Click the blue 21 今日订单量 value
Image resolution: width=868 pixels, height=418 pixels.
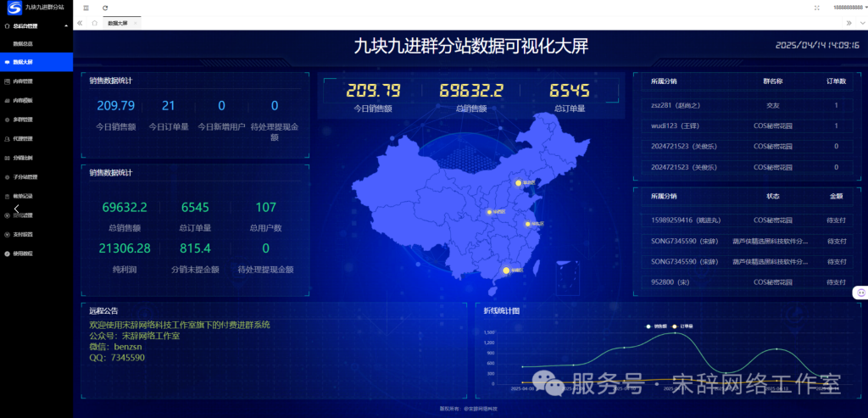pyautogui.click(x=169, y=106)
